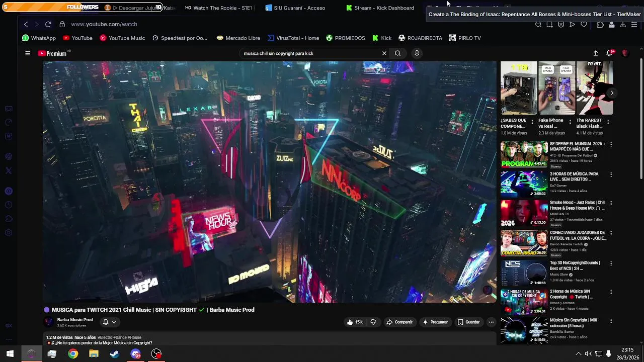Click the YouTube Premium logo
Image resolution: width=644 pixels, height=362 pixels.
(52, 53)
